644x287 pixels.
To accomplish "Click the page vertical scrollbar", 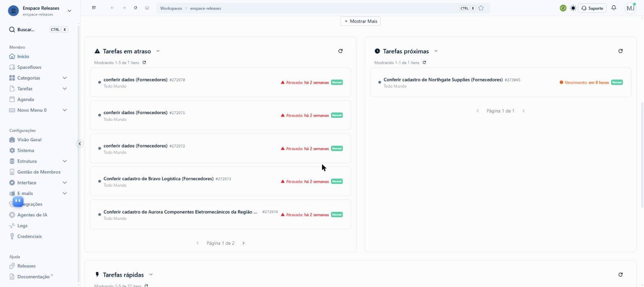I will pyautogui.click(x=642, y=155).
